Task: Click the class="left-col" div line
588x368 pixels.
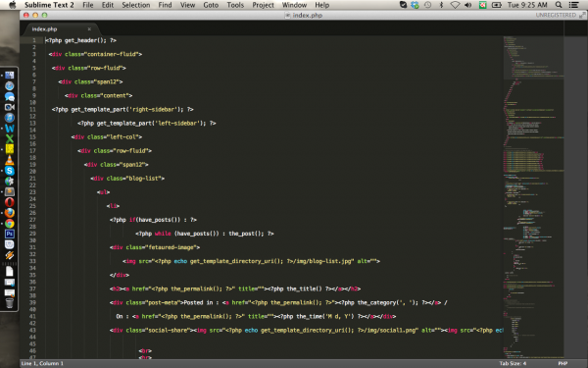Action: coord(107,137)
